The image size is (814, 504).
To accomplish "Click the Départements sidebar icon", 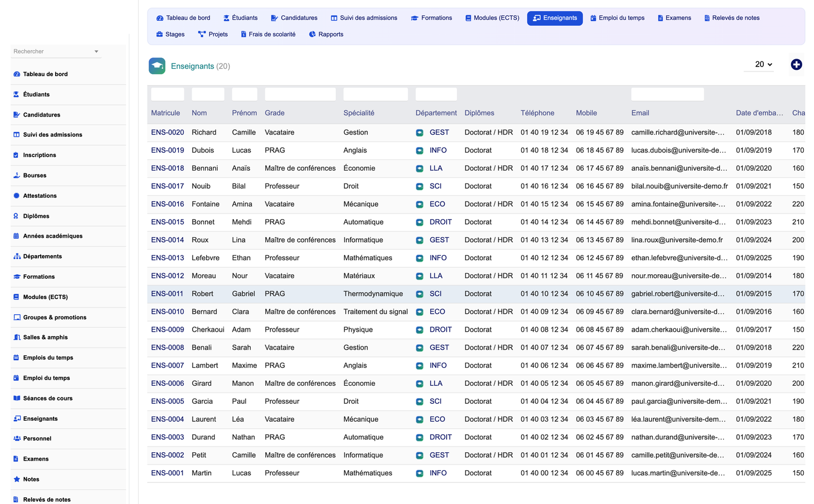I will 17,256.
